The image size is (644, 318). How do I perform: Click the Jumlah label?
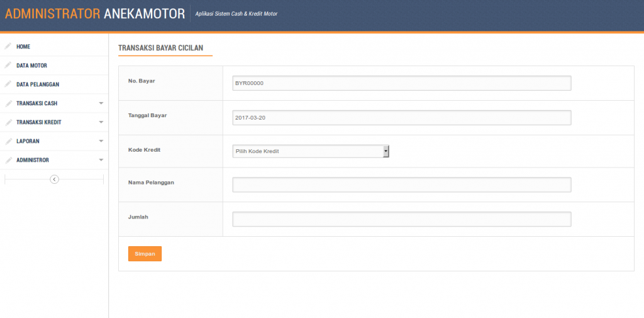(138, 217)
